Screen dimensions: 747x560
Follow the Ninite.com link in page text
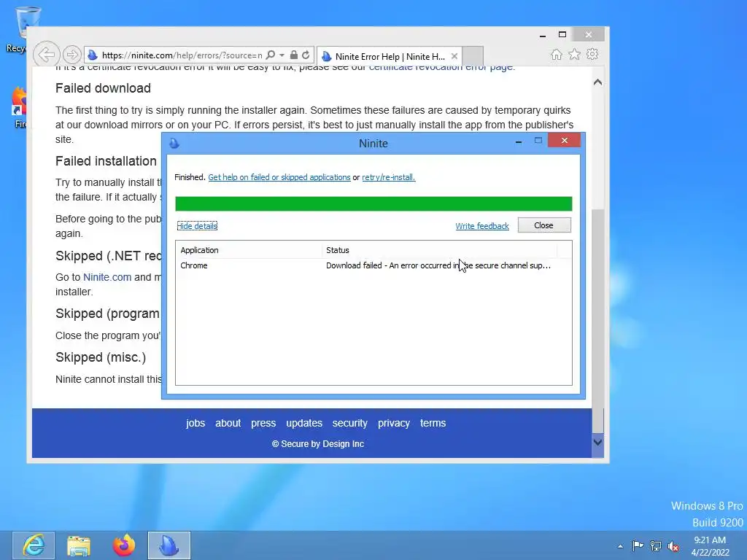click(x=107, y=277)
